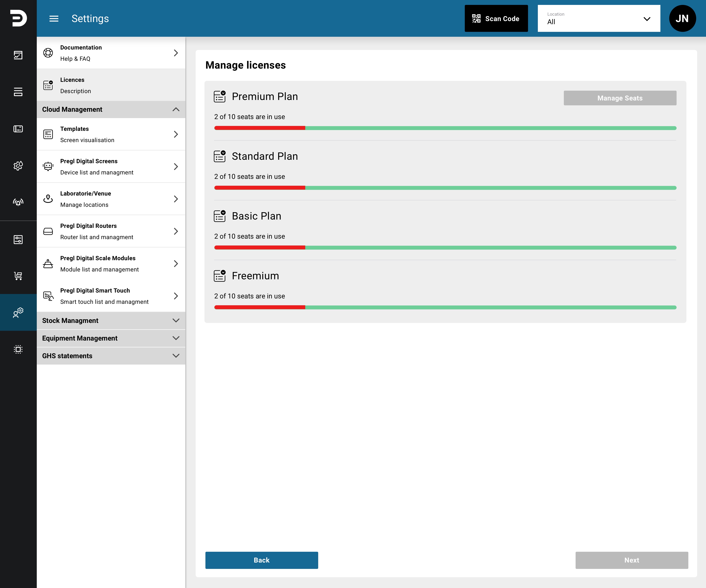This screenshot has width=706, height=588.
Task: Click the Smart Touch hand icon
Action: click(48, 296)
